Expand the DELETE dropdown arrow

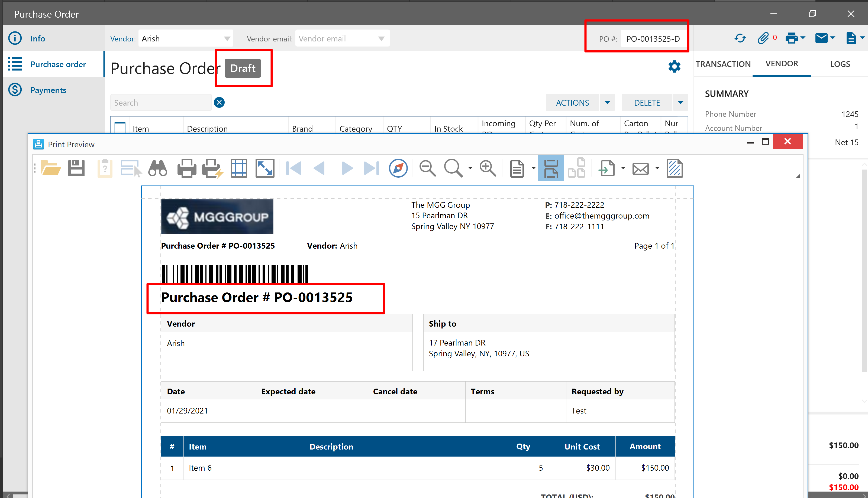(x=680, y=103)
